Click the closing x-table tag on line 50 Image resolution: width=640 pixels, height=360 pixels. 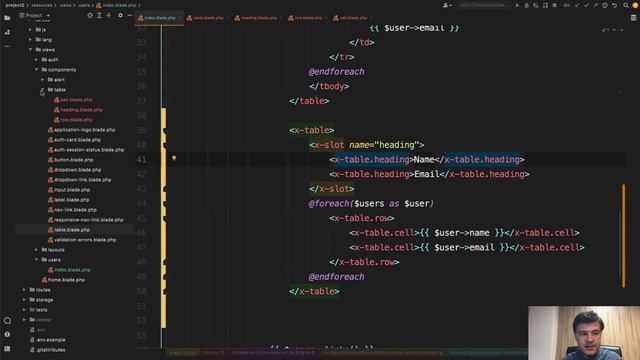314,291
